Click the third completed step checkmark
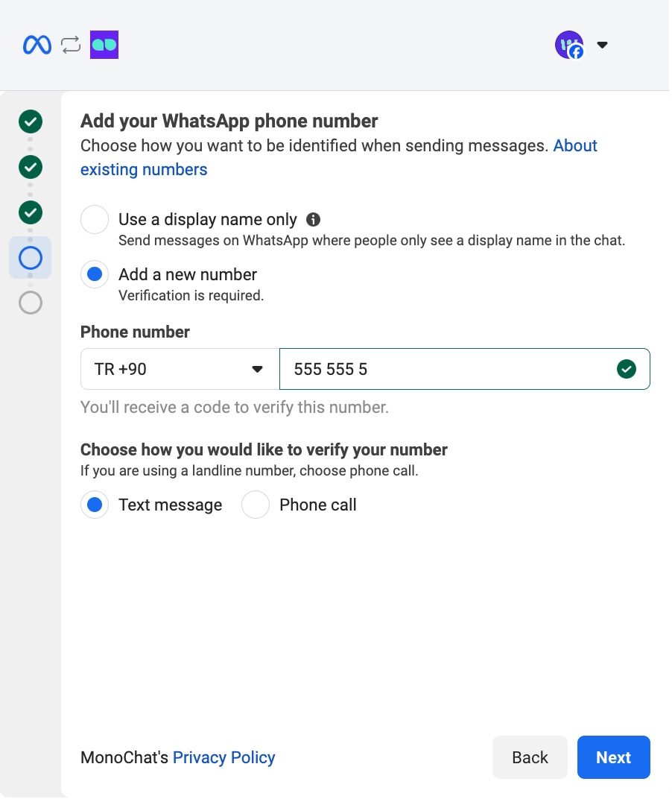The height and width of the screenshot is (799, 672). click(30, 212)
